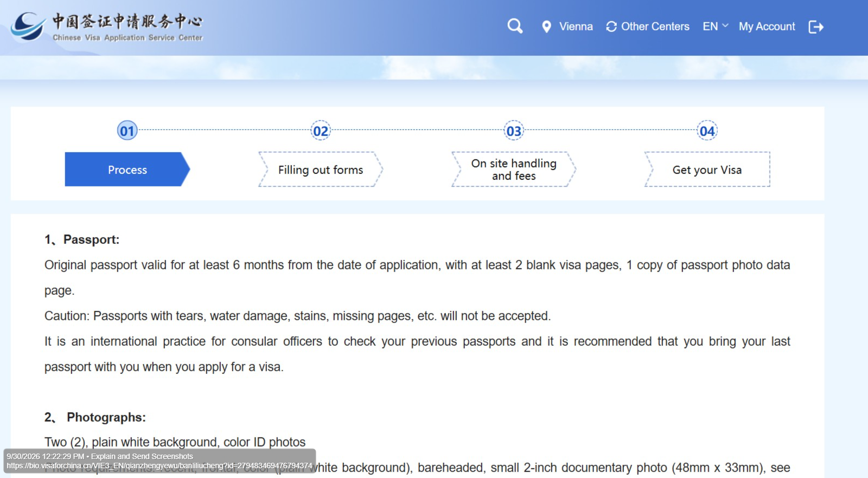Click the refresh arrows icon for Other Centers
868x478 pixels.
(611, 27)
